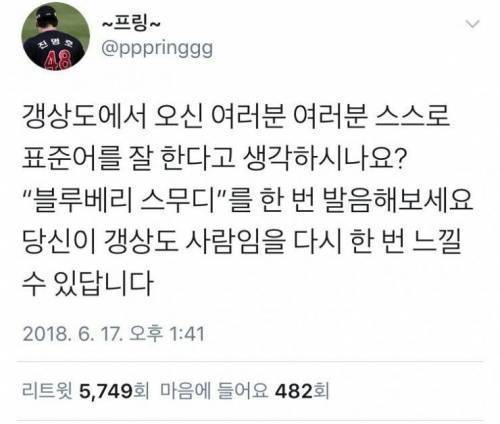View likes via 마음에 들어요 482회
Screen dimensions: 500x424
[245, 391]
